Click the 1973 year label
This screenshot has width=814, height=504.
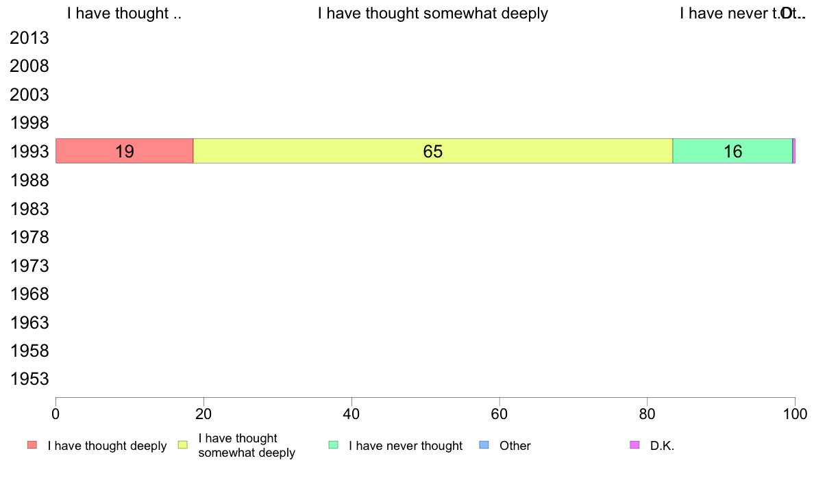(29, 266)
